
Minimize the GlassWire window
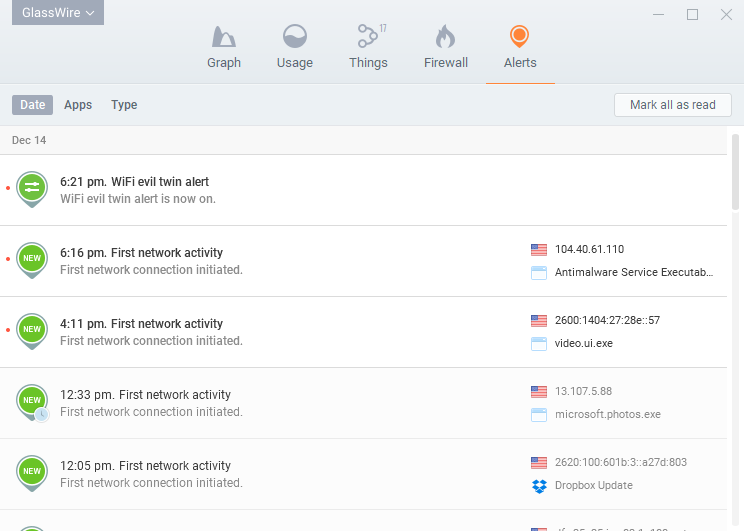coord(658,15)
